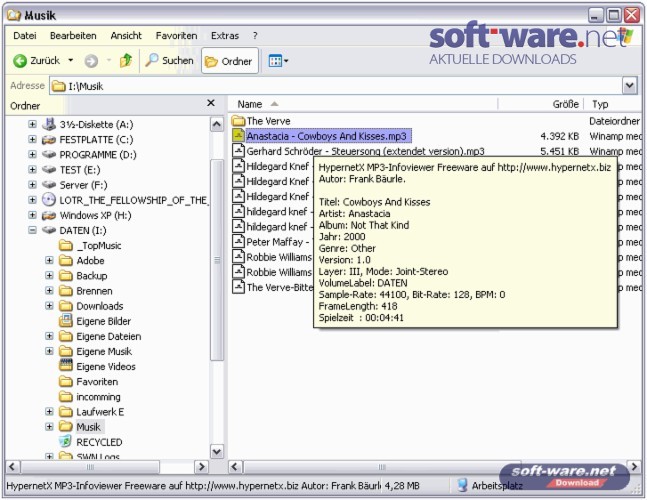Expand the Adobe folder node
647x500 pixels.
49,260
